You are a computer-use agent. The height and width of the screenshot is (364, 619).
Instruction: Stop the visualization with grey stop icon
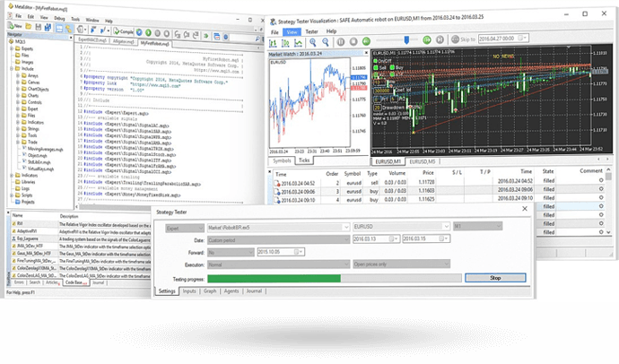tap(353, 41)
